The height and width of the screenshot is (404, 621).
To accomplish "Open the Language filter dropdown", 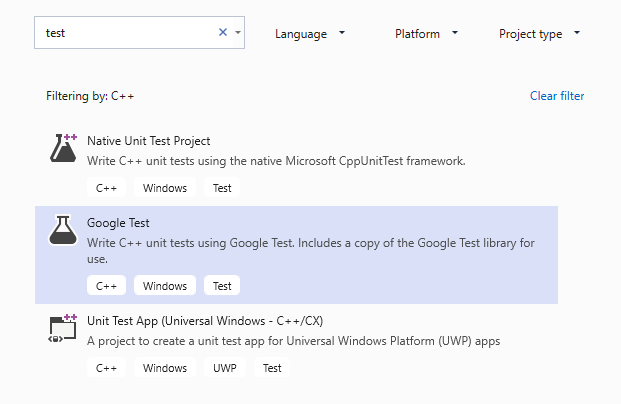I will (310, 34).
